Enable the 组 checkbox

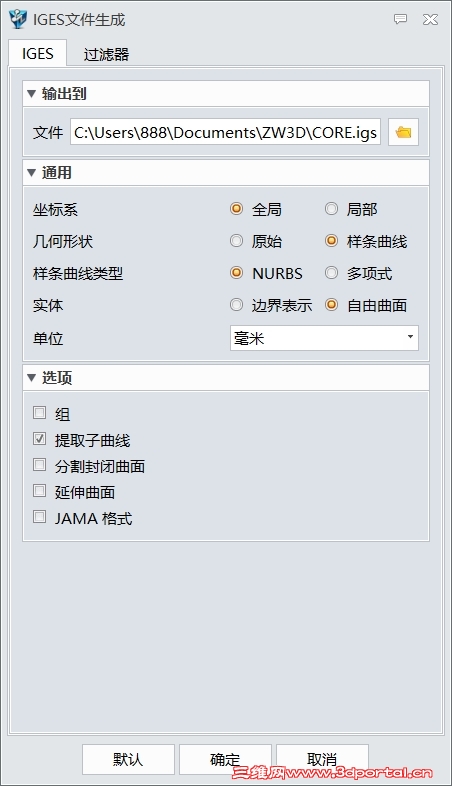[x=40, y=413]
